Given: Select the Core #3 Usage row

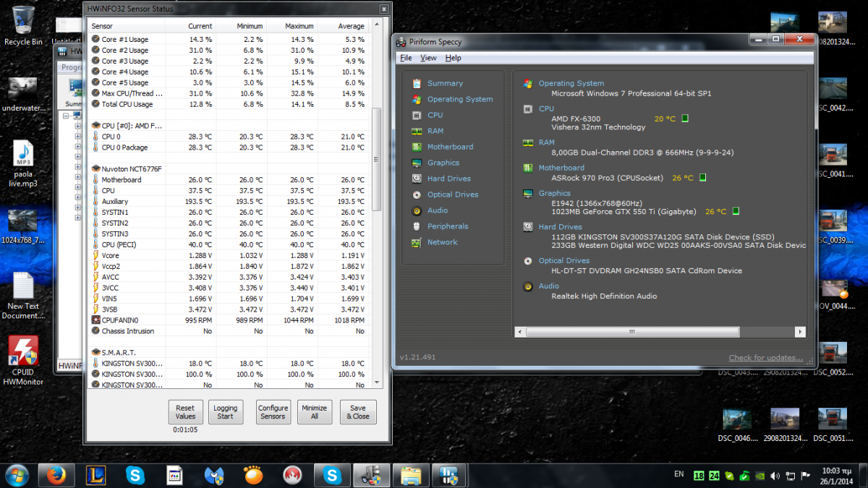Looking at the screenshot, I should pyautogui.click(x=229, y=61).
